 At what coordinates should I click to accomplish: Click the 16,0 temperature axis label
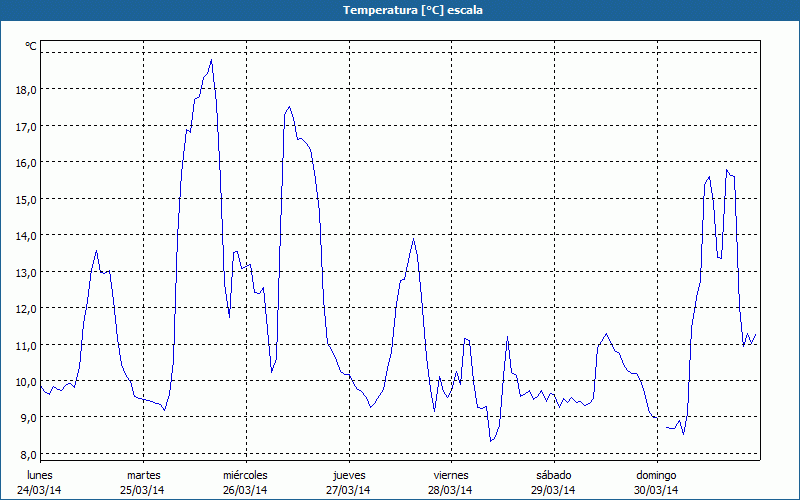click(x=26, y=162)
